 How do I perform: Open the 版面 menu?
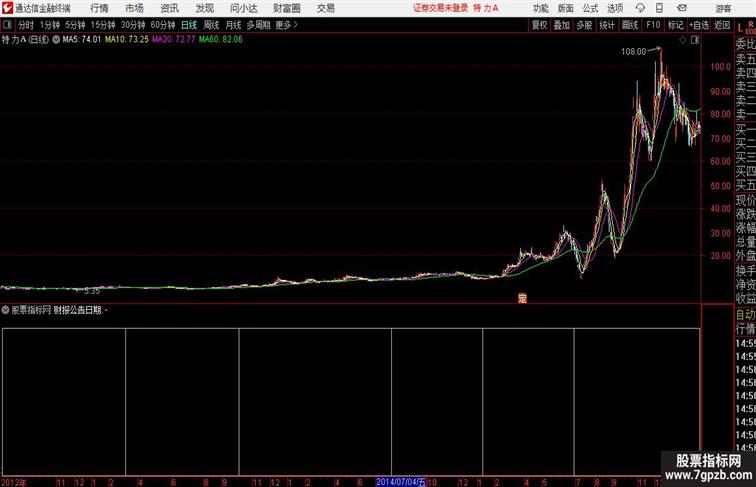coord(566,8)
